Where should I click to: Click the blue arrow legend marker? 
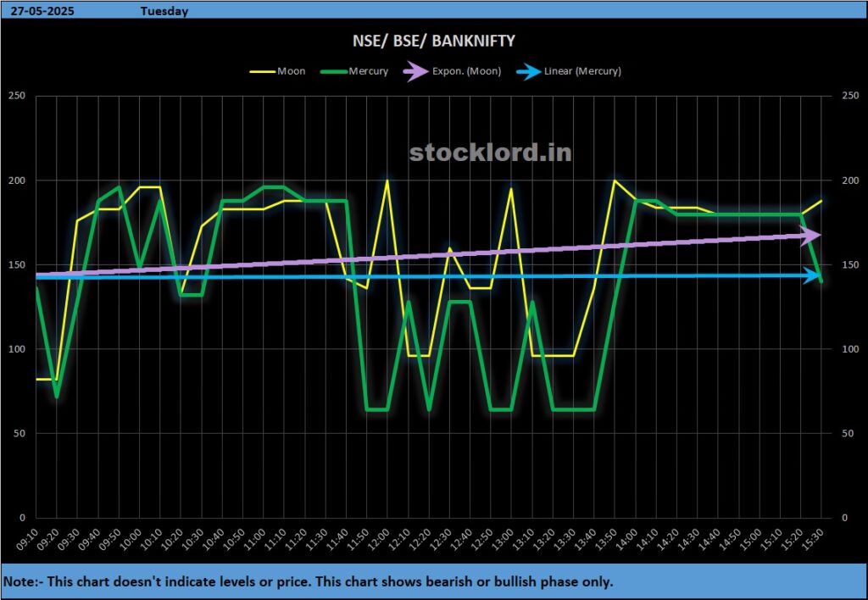pyautogui.click(x=529, y=71)
